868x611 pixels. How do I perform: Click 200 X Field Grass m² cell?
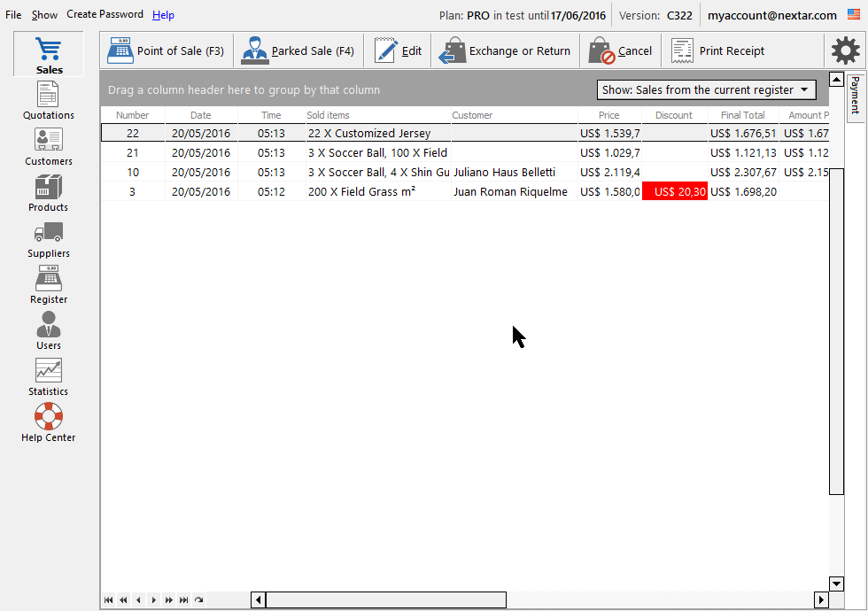tap(378, 191)
